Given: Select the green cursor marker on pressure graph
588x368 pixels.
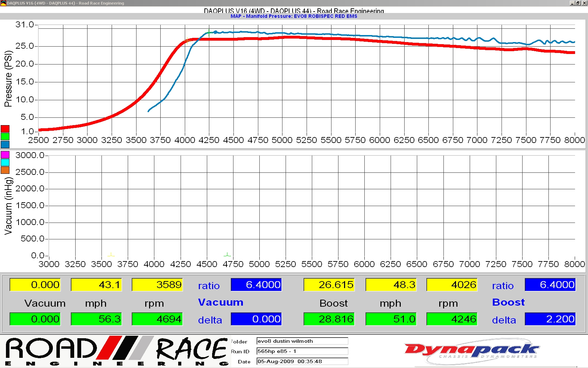Looking at the screenshot, I should coord(209,33).
